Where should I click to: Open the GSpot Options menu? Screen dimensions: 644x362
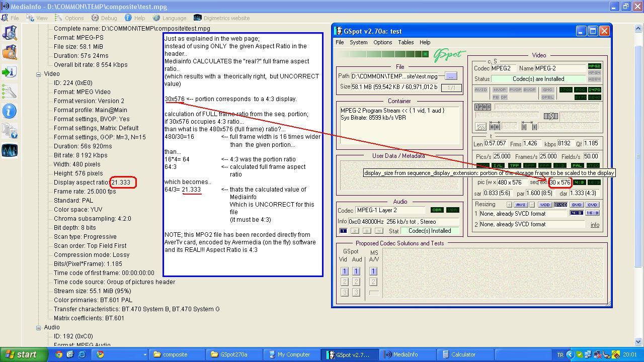382,42
